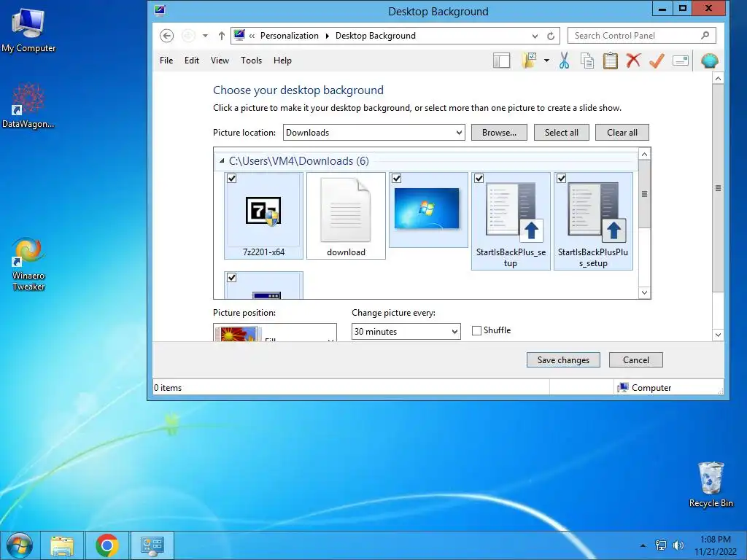Click the Refresh icon in address bar
Screen dimensions: 747x560
[551, 36]
